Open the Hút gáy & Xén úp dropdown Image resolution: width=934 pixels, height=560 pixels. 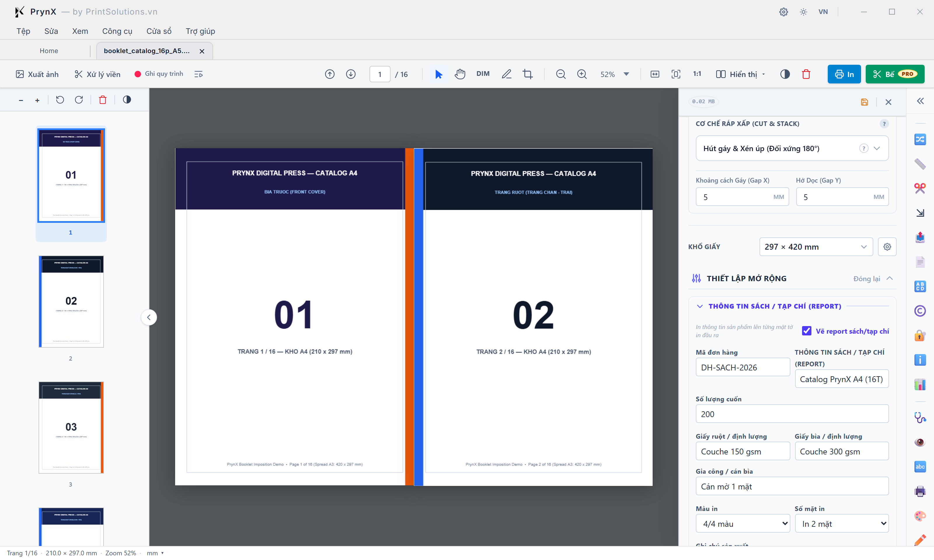pos(792,148)
